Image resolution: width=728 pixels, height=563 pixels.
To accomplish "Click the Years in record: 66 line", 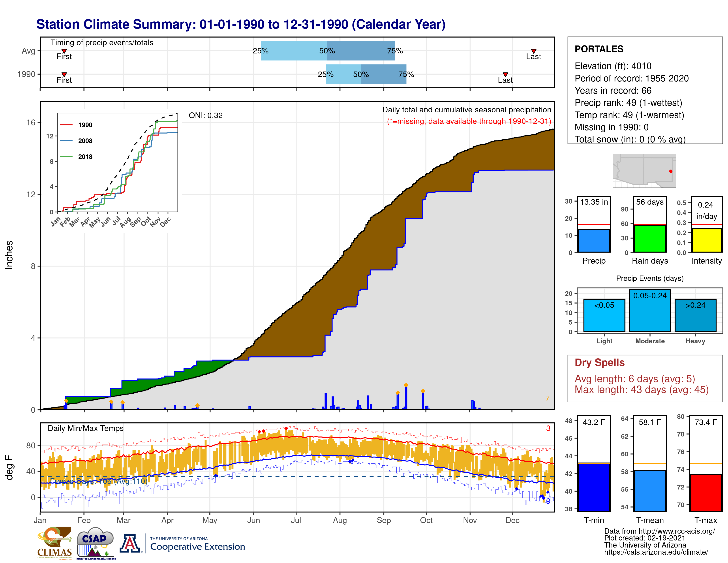I will pos(613,91).
